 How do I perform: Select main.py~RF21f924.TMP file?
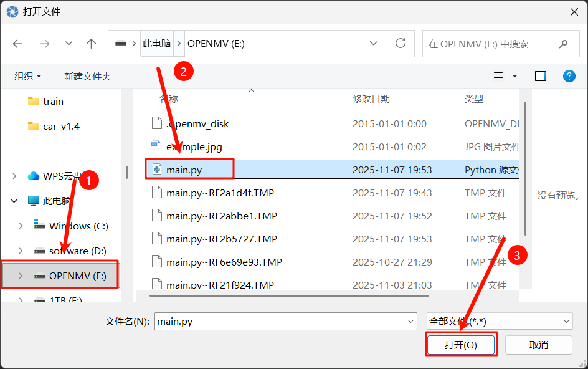[220, 284]
